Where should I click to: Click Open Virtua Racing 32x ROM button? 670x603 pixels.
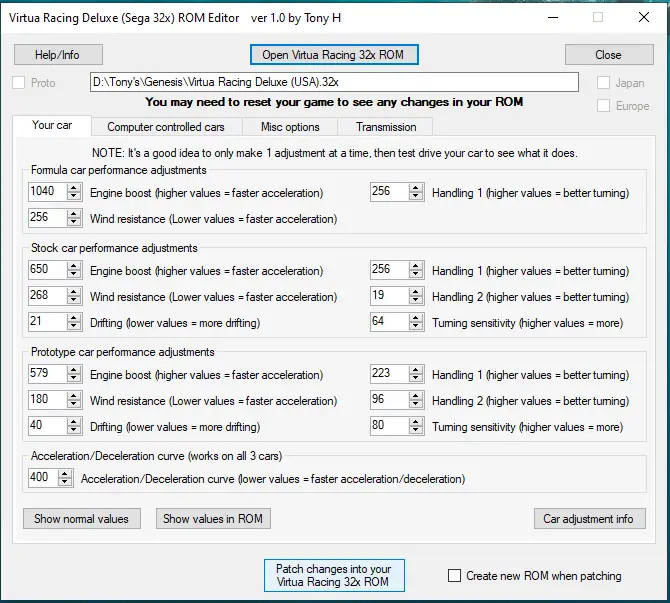(x=334, y=55)
